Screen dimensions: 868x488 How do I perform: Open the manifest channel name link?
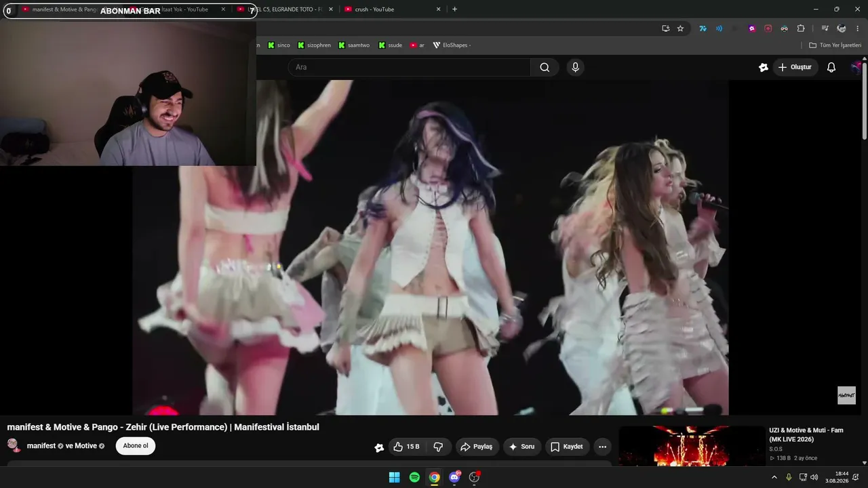[x=41, y=446]
